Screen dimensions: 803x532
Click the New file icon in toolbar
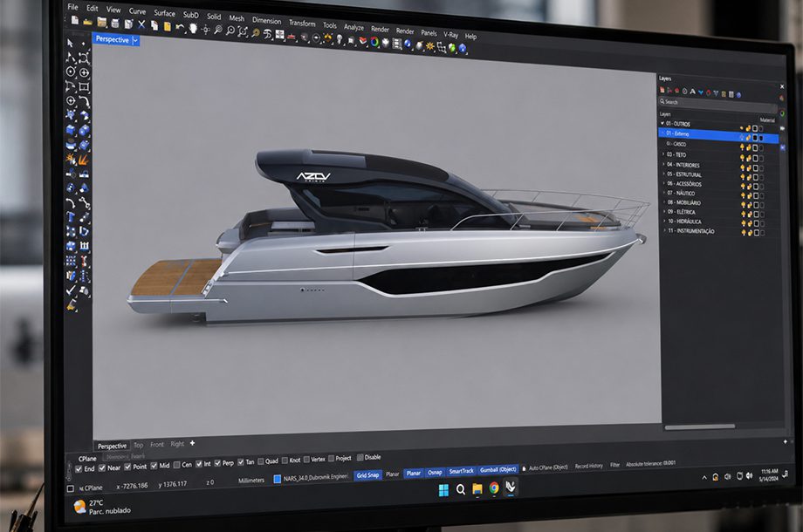[x=74, y=20]
